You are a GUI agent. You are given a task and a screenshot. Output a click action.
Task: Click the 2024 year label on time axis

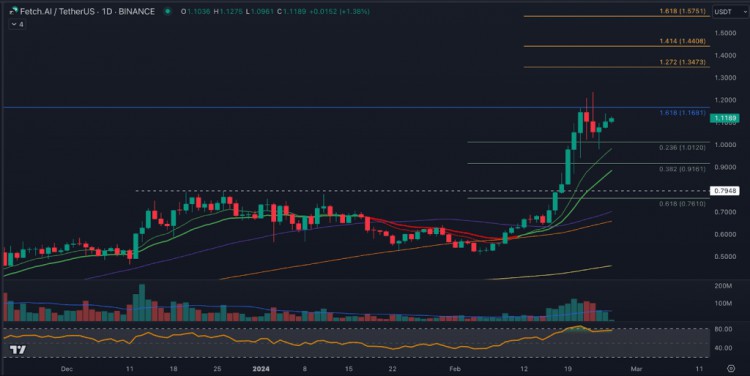point(261,369)
